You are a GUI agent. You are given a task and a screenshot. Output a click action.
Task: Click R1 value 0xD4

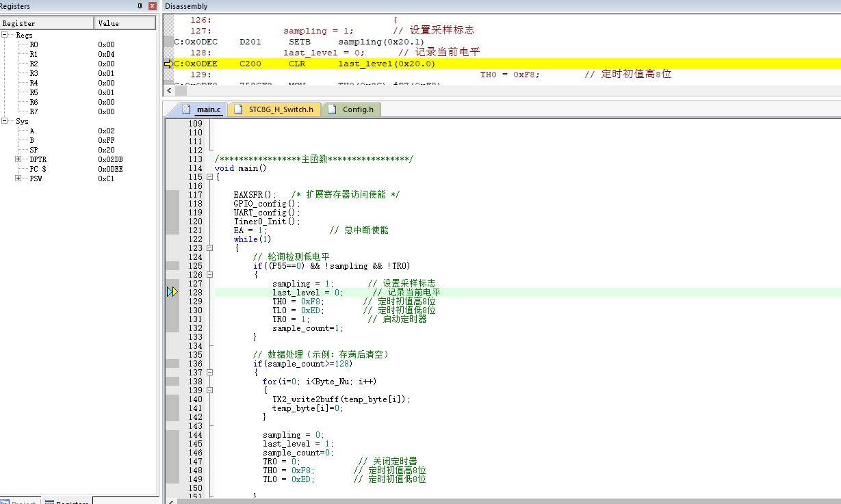coord(106,54)
